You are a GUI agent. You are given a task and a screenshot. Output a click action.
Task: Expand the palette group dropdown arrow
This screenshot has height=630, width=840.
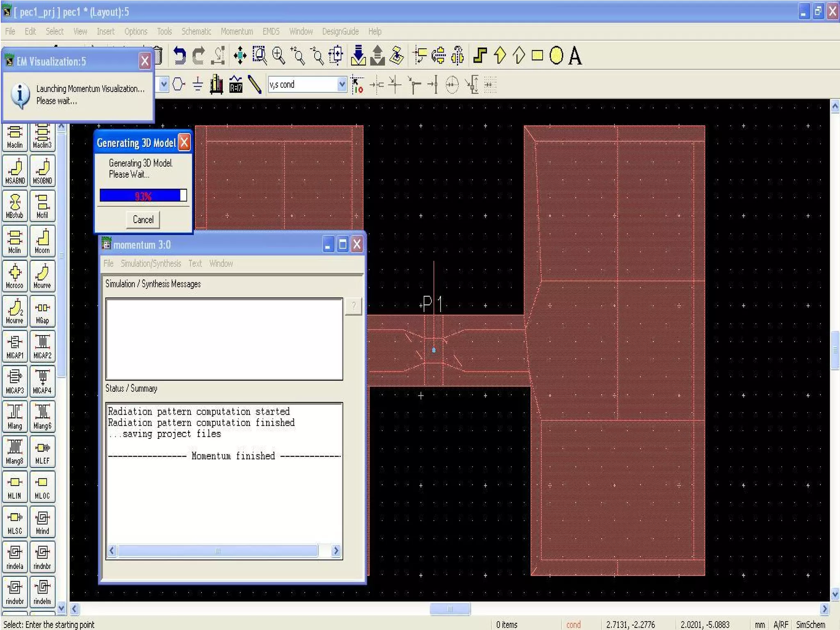[x=164, y=84]
